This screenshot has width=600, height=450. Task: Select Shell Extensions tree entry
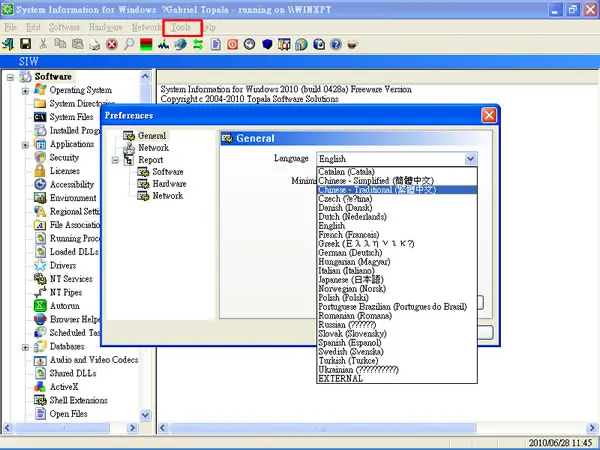[x=78, y=400]
